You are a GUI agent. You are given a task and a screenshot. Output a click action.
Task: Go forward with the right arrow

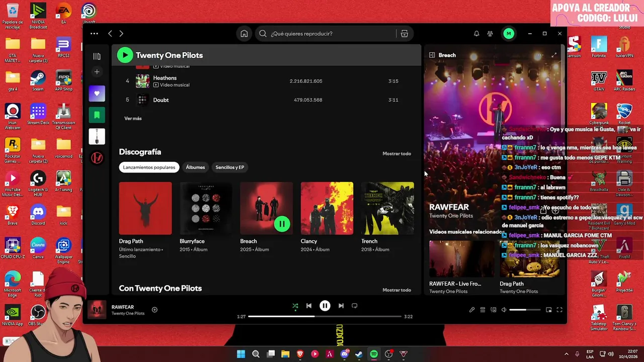[121, 34]
